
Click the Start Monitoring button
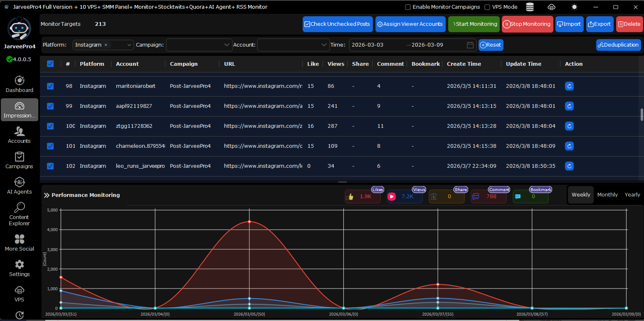click(x=474, y=24)
